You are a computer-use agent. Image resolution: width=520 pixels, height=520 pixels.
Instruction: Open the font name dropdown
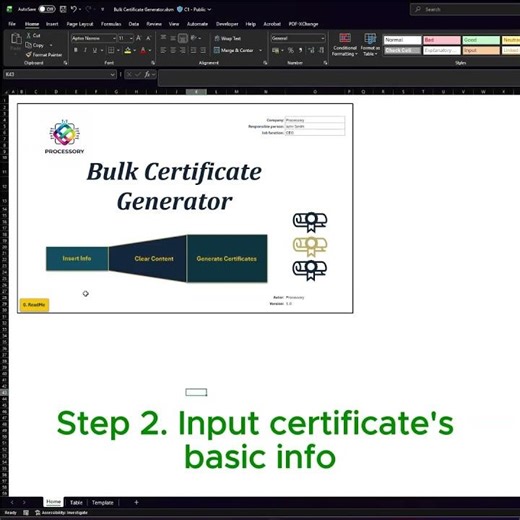point(114,38)
